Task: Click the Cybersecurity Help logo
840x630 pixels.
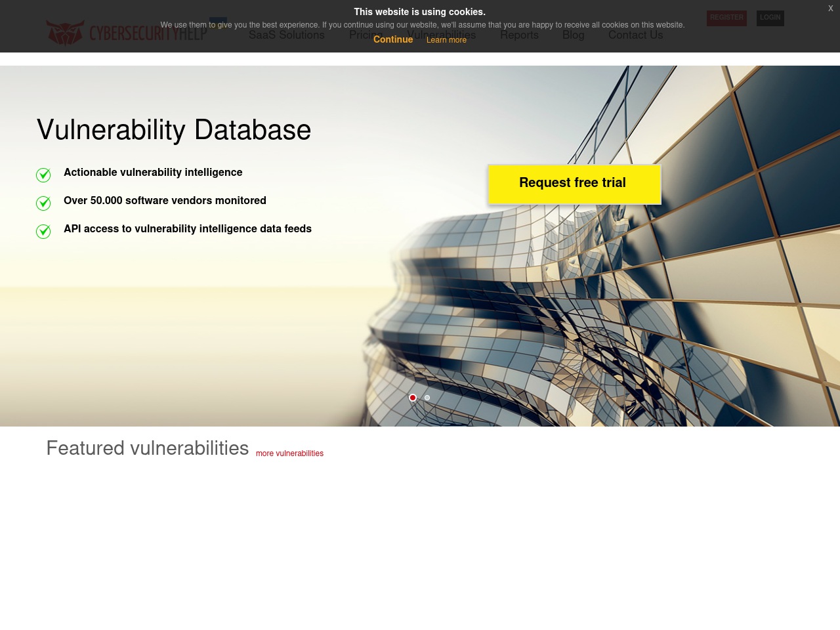Action: (127, 33)
